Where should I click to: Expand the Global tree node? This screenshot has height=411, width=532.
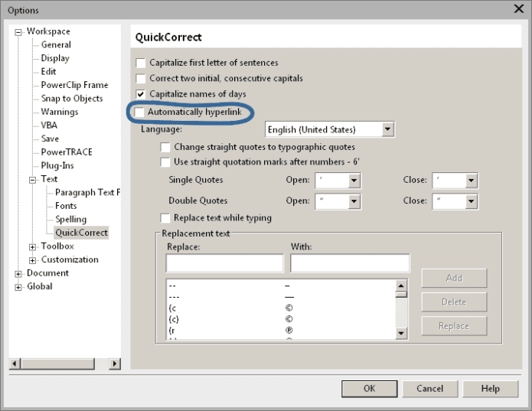[x=19, y=287]
